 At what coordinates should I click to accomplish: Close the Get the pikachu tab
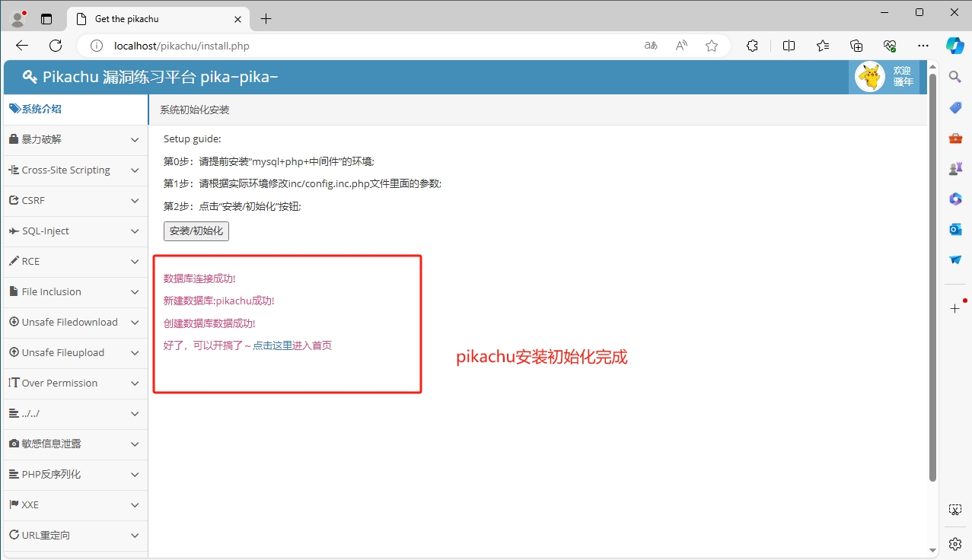tap(237, 19)
